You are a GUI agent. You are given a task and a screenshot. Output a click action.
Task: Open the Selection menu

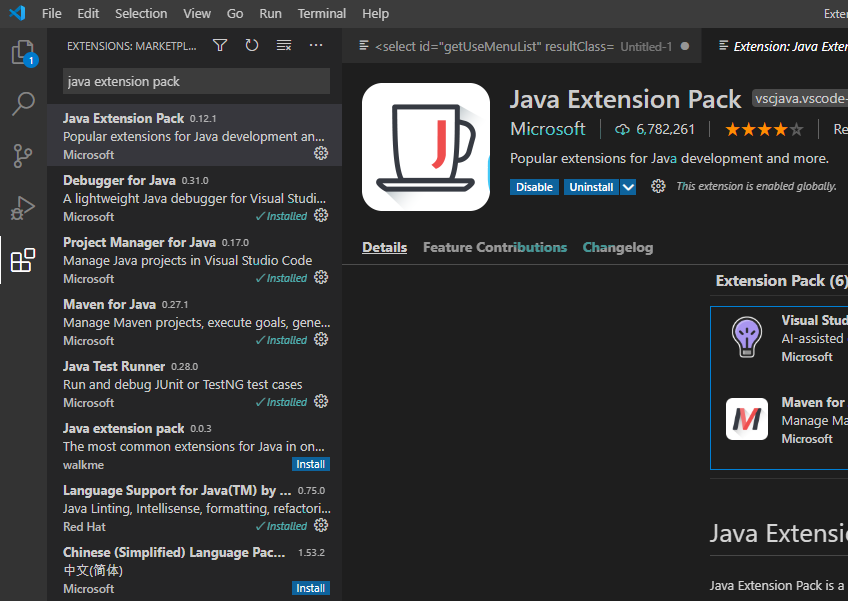coord(141,14)
